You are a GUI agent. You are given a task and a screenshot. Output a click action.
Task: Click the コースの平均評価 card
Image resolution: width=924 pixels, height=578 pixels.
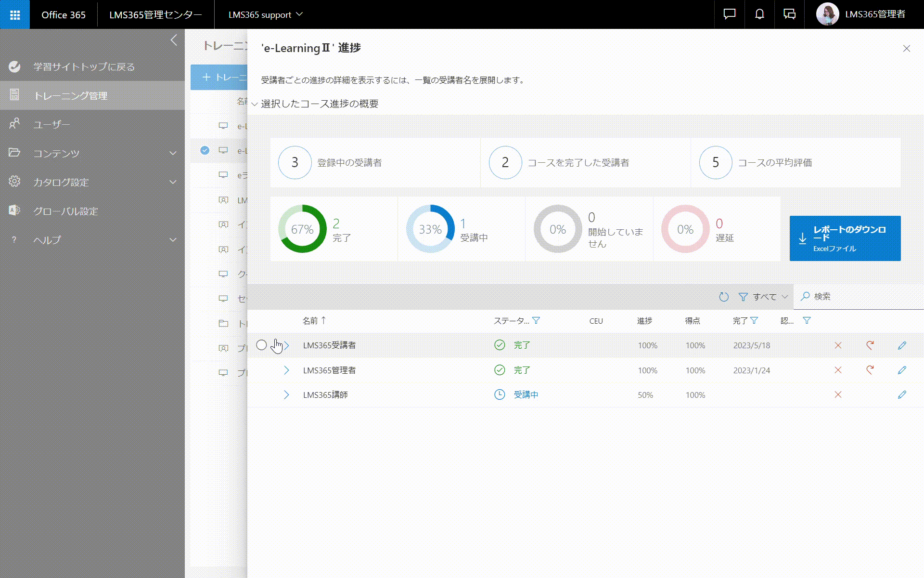click(796, 162)
